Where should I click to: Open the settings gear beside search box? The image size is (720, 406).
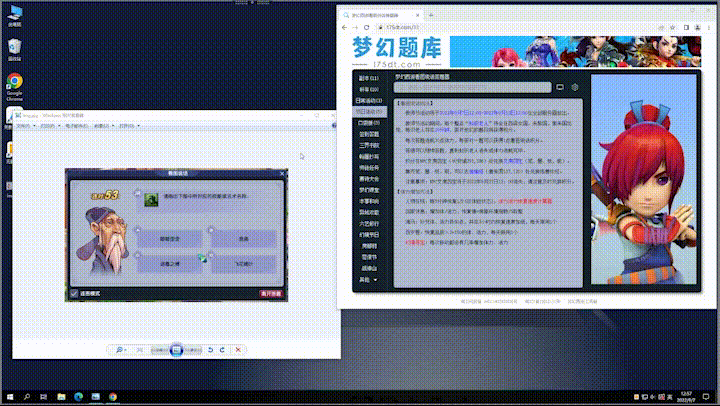(575, 87)
